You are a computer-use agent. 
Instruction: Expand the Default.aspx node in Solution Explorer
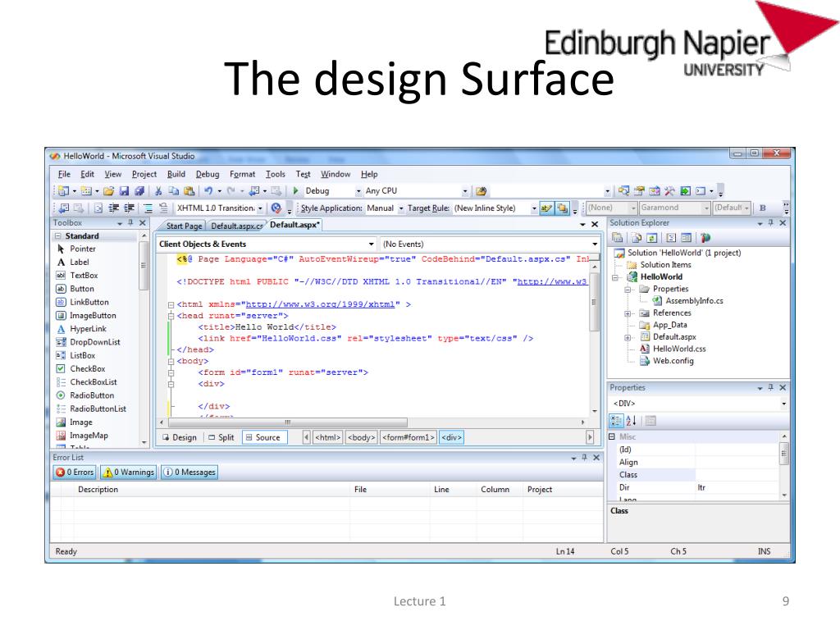pyautogui.click(x=628, y=337)
